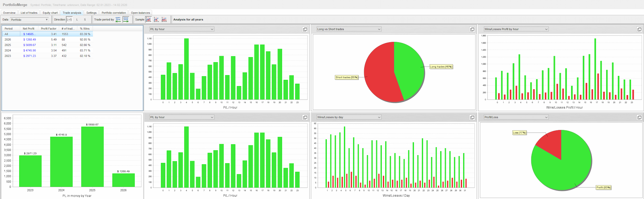Screen dimensions: 644x199
Task: Select the Trade analysis tab
Action: (72, 13)
